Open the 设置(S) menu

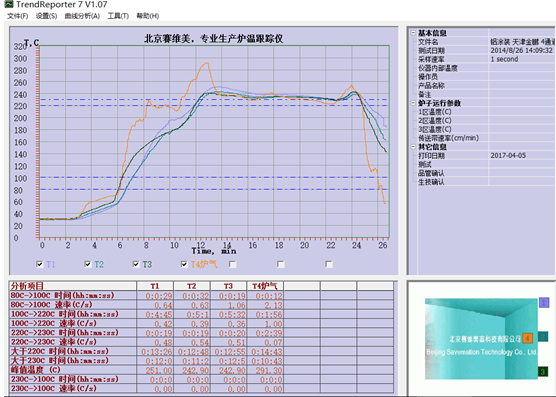tap(46, 16)
